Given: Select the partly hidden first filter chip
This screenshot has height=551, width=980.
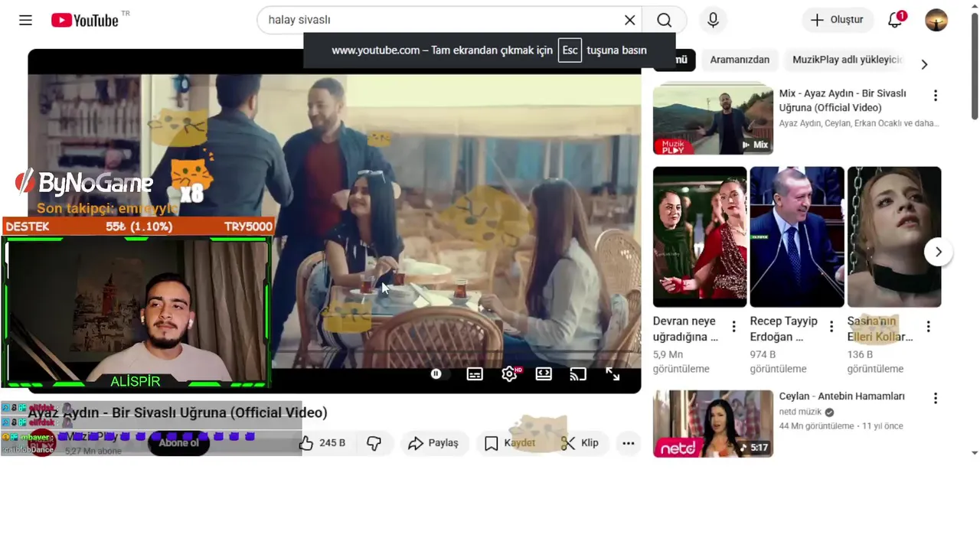Looking at the screenshot, I should point(675,60).
